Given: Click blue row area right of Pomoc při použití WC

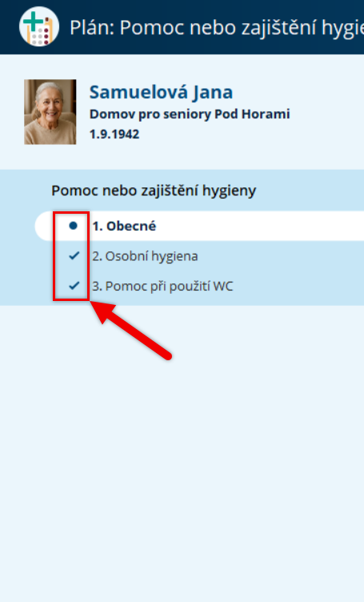Looking at the screenshot, I should [298, 286].
